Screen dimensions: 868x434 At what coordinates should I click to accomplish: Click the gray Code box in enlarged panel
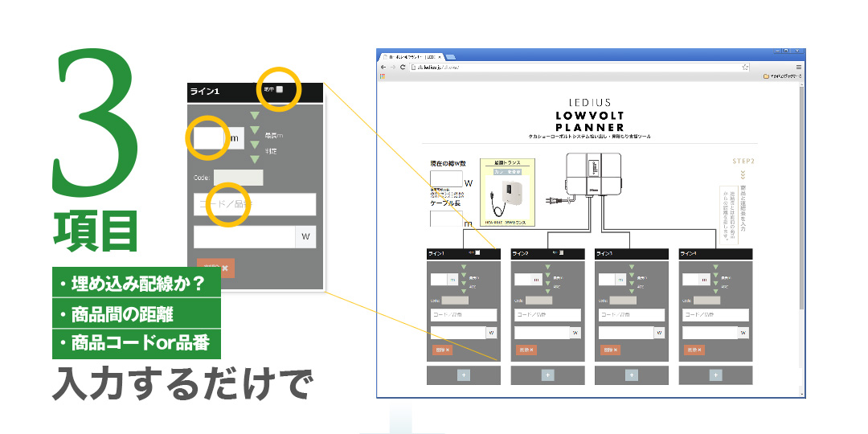[238, 178]
